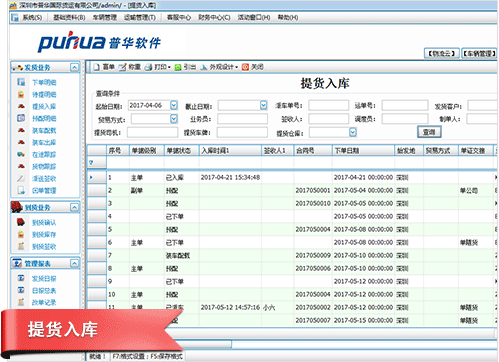Select 到货确认 under 到货业务
The height and width of the screenshot is (362, 499).
tap(44, 222)
